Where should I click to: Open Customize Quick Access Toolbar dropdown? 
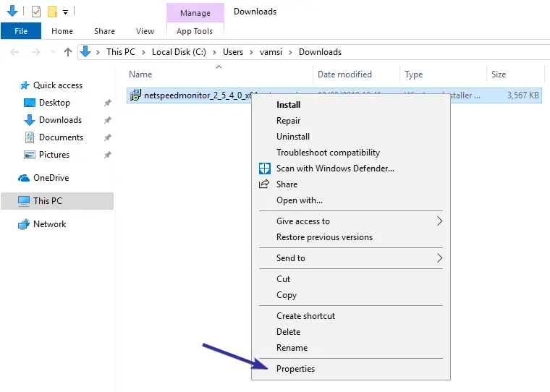[65, 12]
